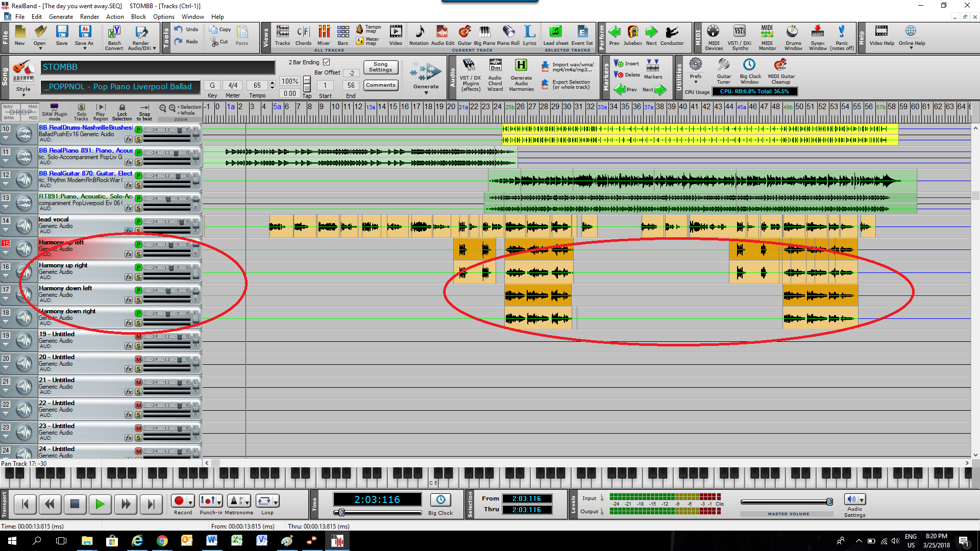Image resolution: width=980 pixels, height=551 pixels.
Task: Solo the Harmony up right track
Action: 138,277
